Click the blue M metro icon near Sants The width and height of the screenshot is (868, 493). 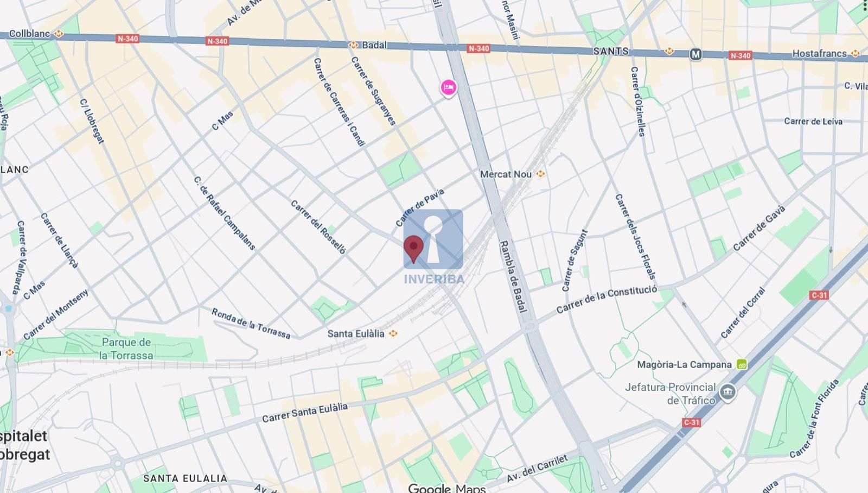pyautogui.click(x=695, y=54)
